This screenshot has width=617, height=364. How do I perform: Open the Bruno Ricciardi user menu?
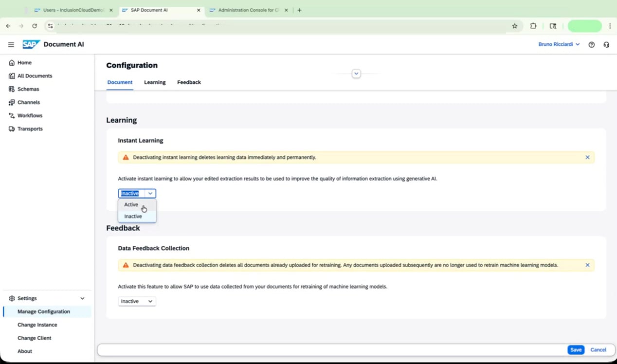(559, 44)
